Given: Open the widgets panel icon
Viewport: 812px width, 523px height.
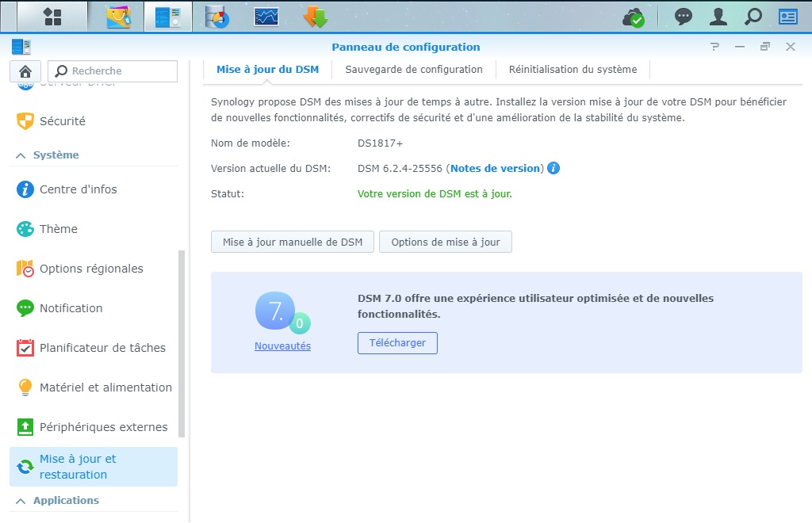Looking at the screenshot, I should pyautogui.click(x=788, y=17).
